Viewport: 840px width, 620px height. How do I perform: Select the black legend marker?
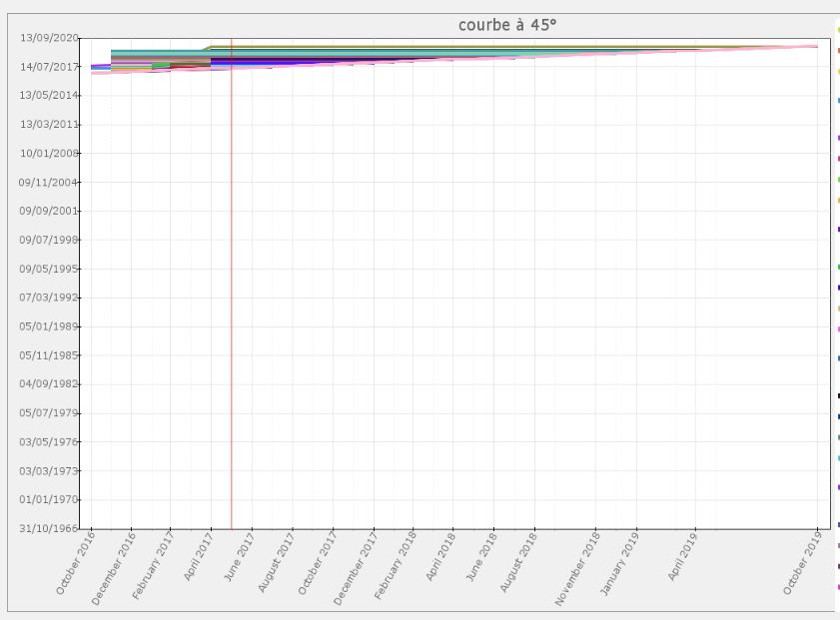(x=838, y=396)
